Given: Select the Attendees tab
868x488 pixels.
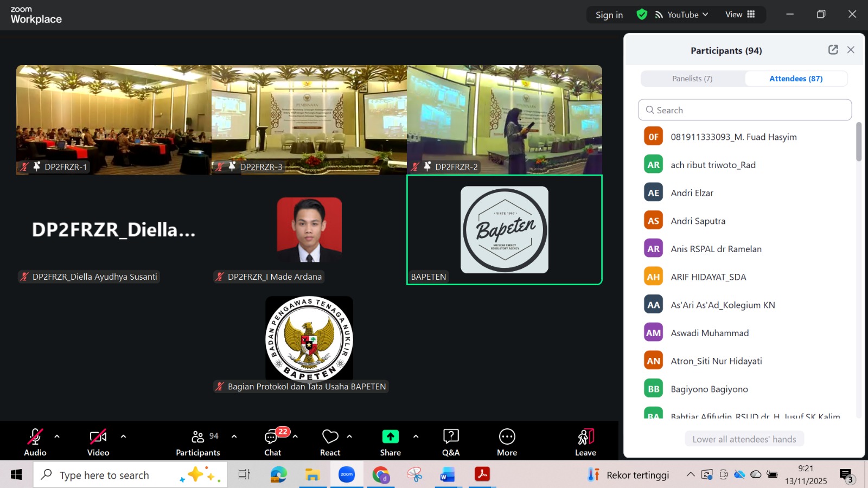Looking at the screenshot, I should (x=795, y=78).
